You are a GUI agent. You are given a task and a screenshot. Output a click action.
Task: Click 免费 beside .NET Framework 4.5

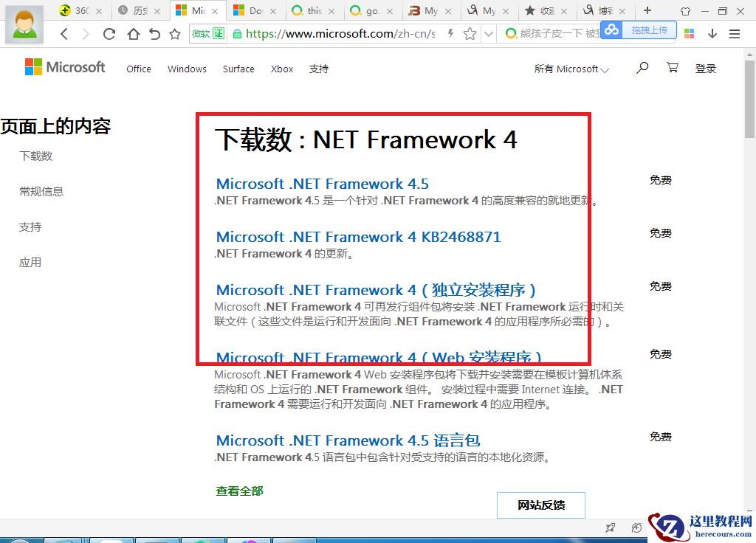pos(660,180)
